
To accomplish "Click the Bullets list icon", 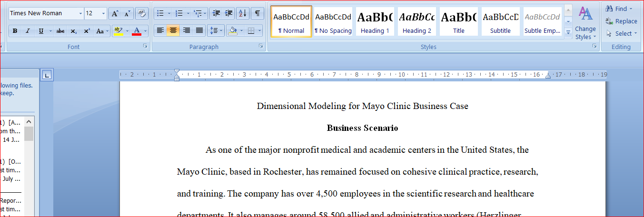I will tap(160, 13).
